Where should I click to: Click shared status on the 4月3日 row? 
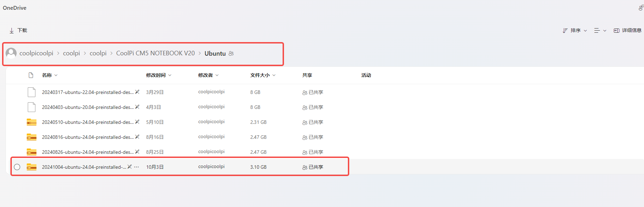click(x=312, y=107)
